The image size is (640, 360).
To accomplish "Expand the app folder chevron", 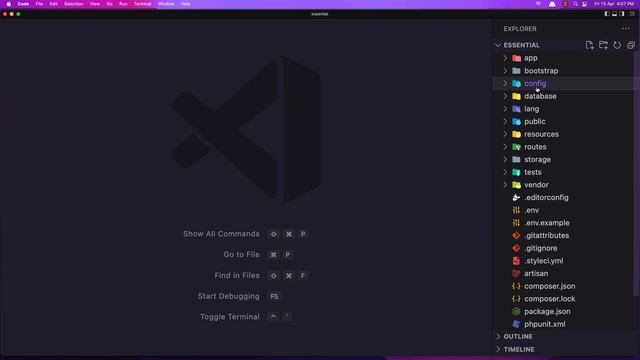I will click(505, 58).
